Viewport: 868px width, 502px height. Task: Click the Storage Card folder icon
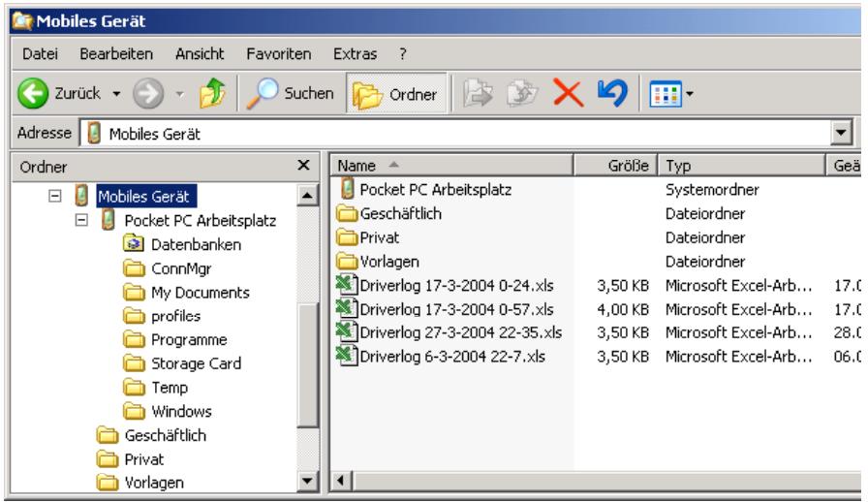(134, 363)
